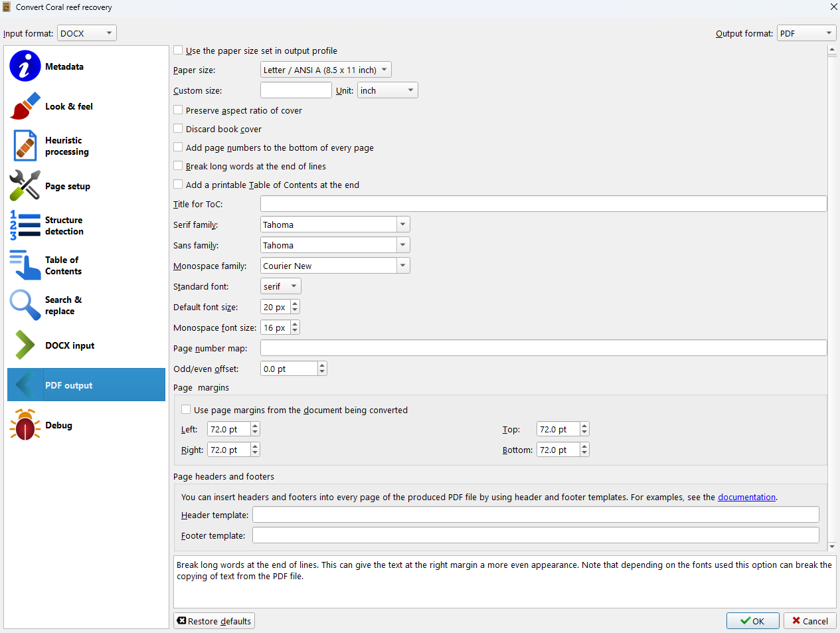Viewport: 840px width, 633px height.
Task: Select the Table of Contents panel
Action: [x=63, y=265]
